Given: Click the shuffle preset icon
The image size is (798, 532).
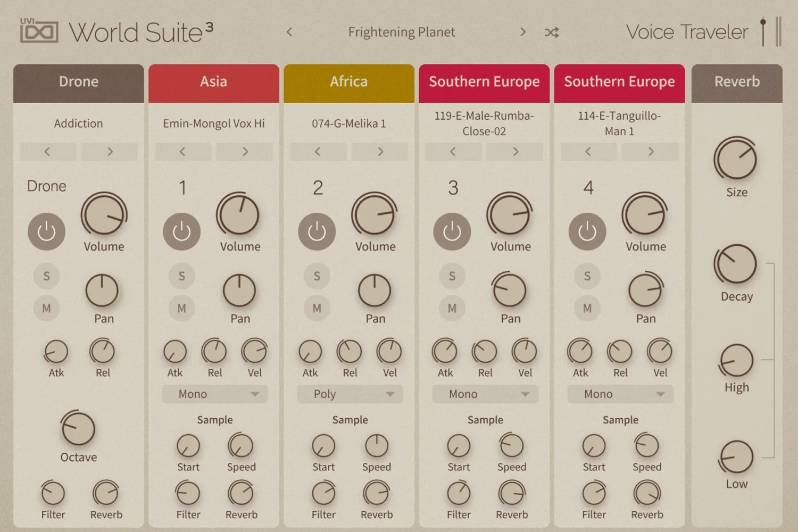Looking at the screenshot, I should click(552, 32).
